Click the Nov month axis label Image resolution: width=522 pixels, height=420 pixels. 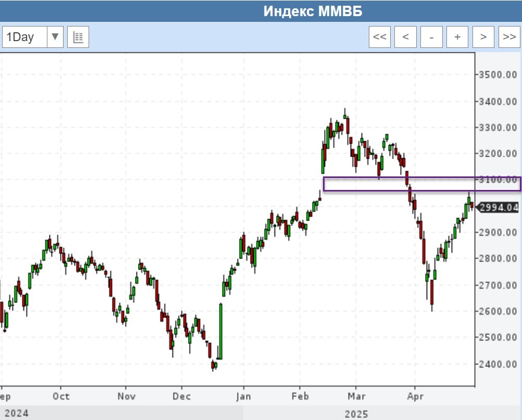127,397
